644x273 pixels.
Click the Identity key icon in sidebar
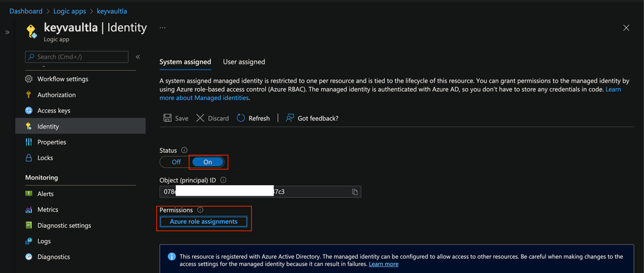click(x=29, y=126)
